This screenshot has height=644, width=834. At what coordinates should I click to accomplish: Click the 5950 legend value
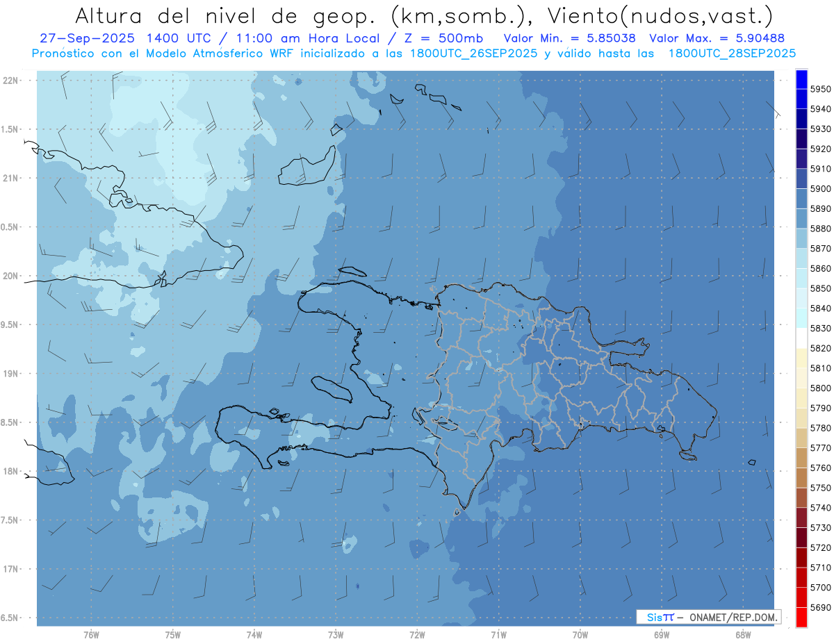pos(820,90)
